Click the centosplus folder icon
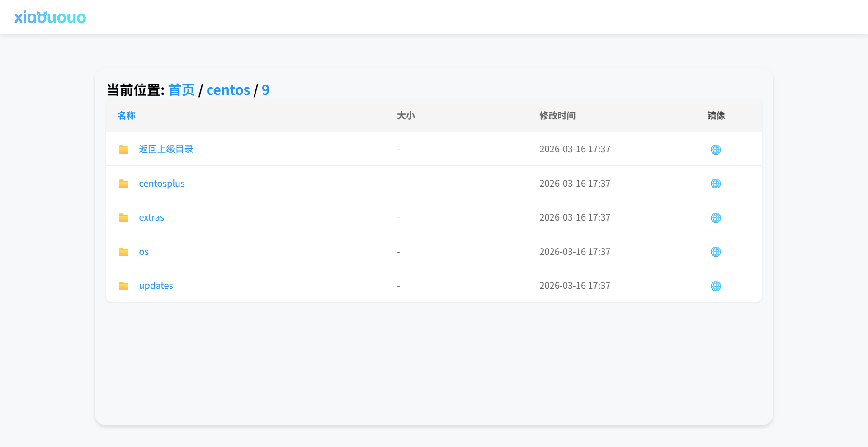Image resolution: width=868 pixels, height=447 pixels. pos(124,184)
